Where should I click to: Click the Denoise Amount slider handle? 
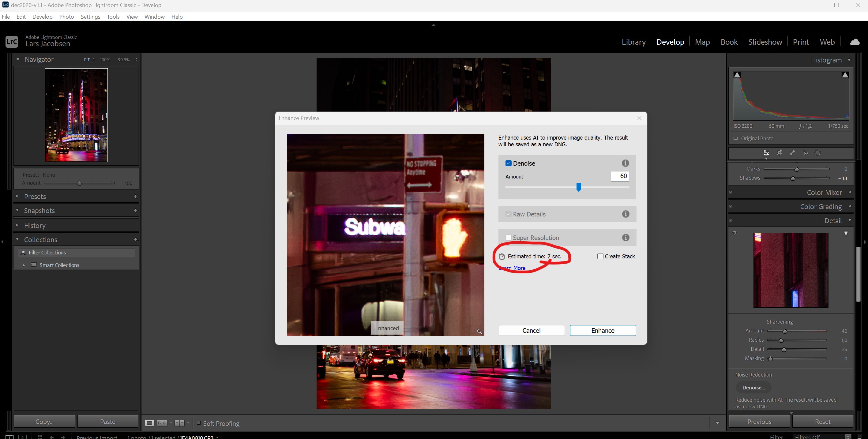pos(579,187)
